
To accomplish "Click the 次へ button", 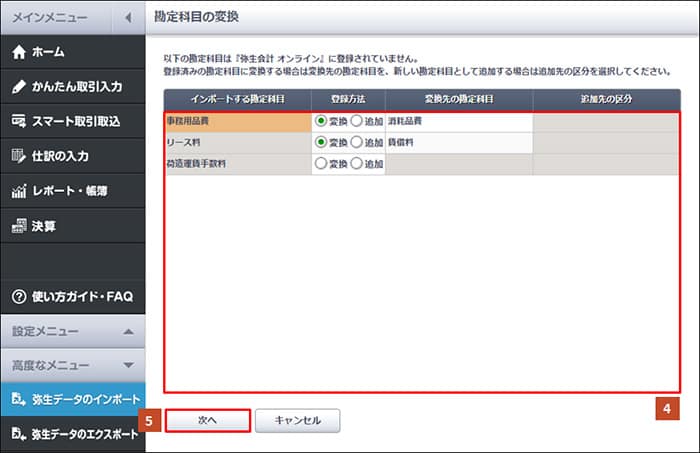I will 207,420.
